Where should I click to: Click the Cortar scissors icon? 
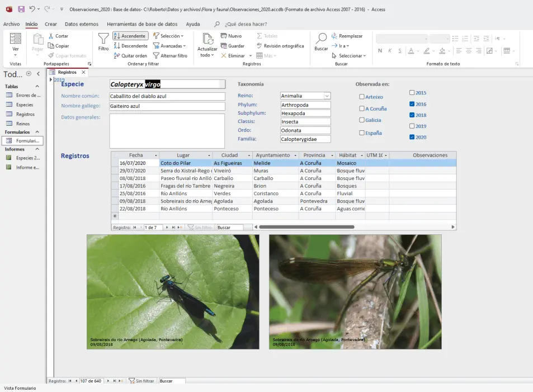(51, 36)
